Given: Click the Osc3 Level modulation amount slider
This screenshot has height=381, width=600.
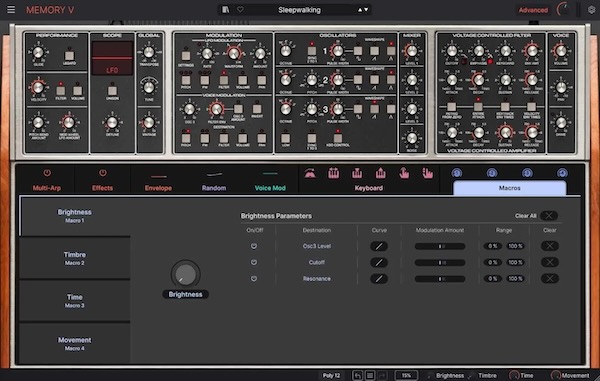Looking at the screenshot, I should pos(440,246).
